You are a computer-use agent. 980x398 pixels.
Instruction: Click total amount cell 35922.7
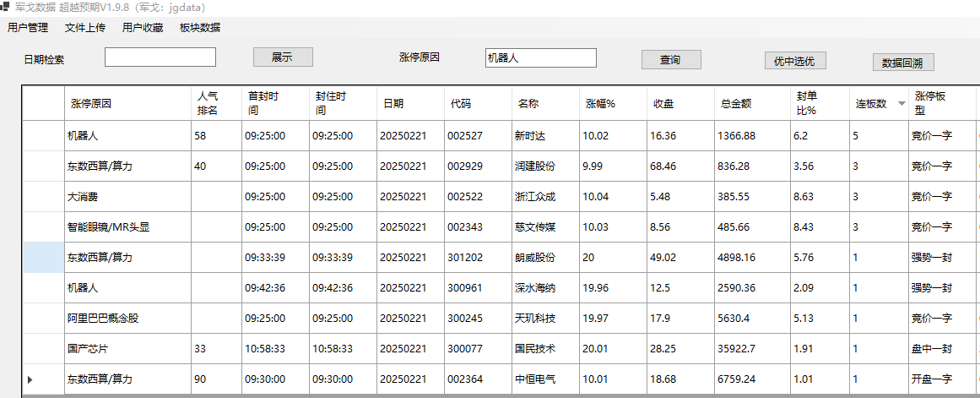pyautogui.click(x=752, y=348)
